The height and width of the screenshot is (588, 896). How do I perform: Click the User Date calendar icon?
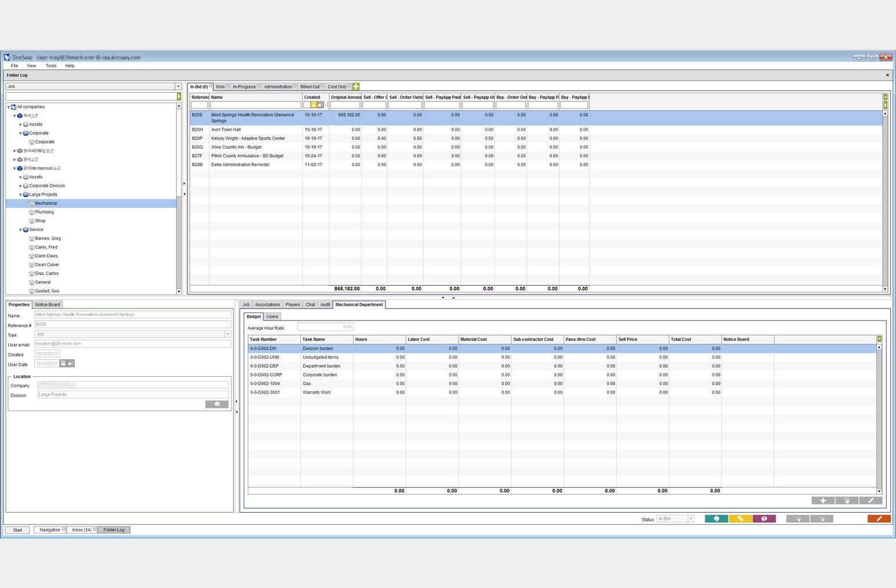(x=63, y=363)
